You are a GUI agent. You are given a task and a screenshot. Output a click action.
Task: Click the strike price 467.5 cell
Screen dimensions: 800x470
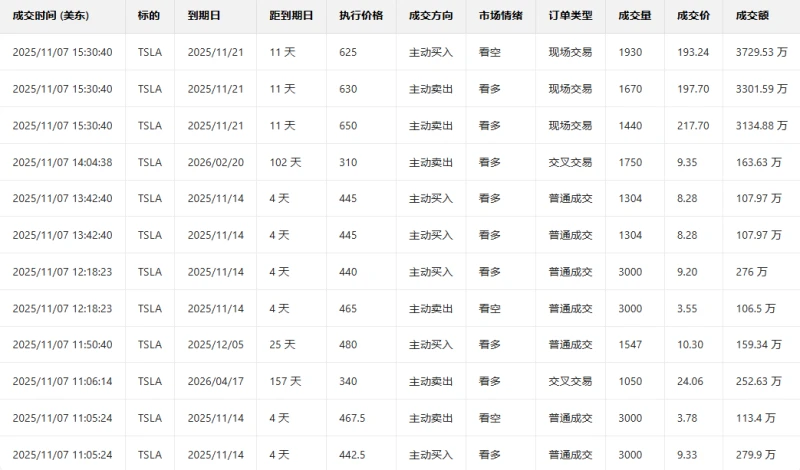click(x=353, y=418)
